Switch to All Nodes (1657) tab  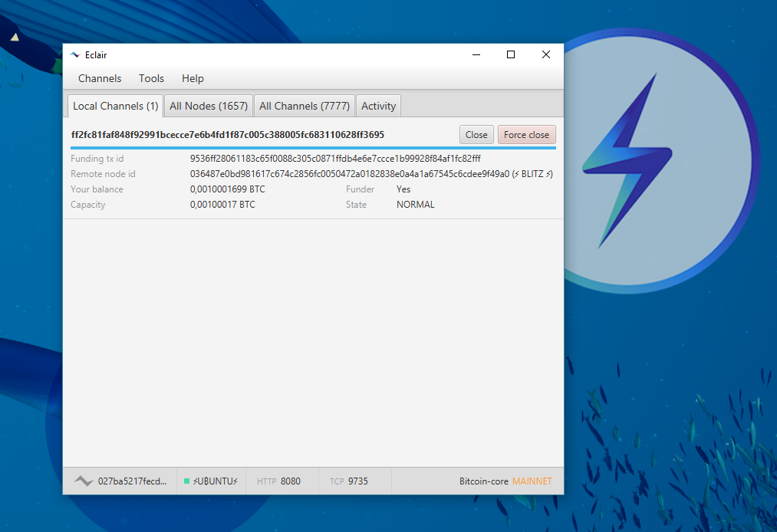pyautogui.click(x=209, y=106)
